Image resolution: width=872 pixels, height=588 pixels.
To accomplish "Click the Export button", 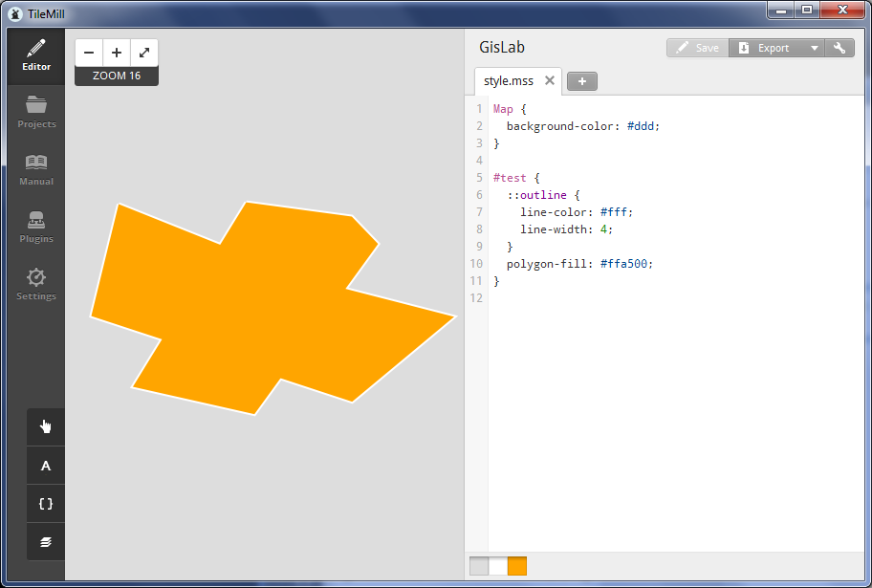I will (x=765, y=48).
